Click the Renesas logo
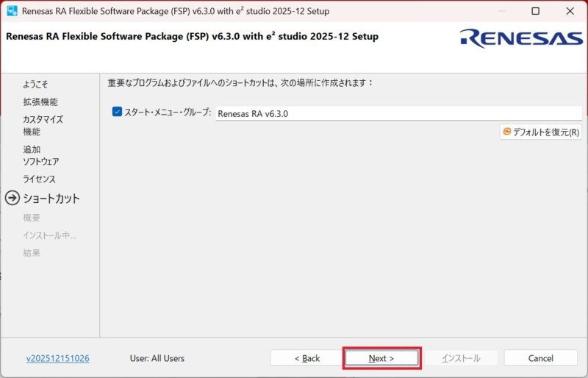The height and width of the screenshot is (378, 588). click(x=521, y=39)
